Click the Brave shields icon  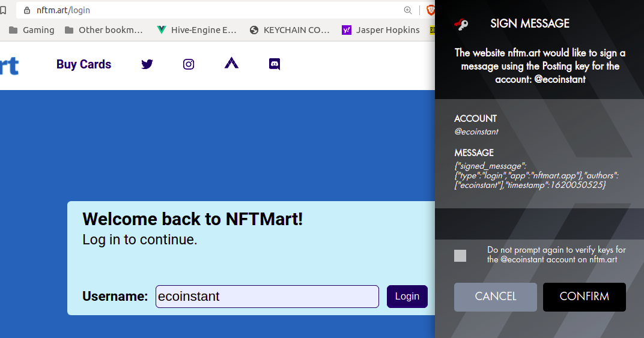tap(430, 10)
